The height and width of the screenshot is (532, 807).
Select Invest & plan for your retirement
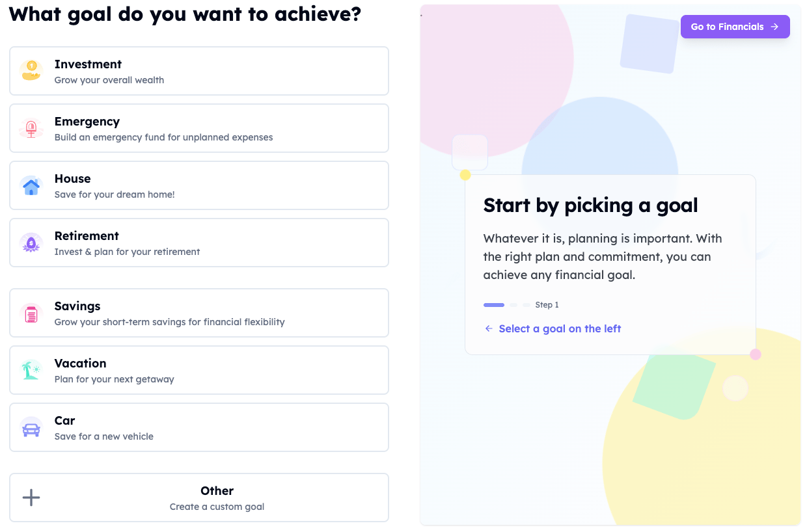(x=127, y=252)
